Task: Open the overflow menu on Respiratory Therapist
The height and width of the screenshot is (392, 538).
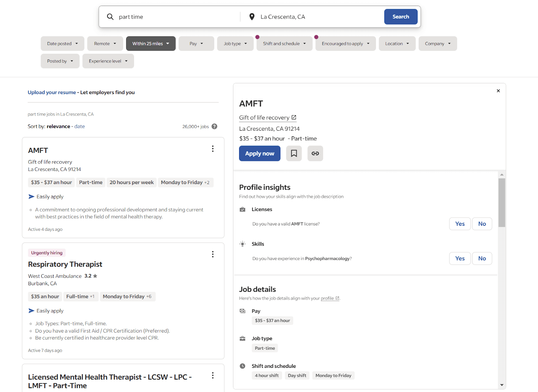Action: pos(213,254)
